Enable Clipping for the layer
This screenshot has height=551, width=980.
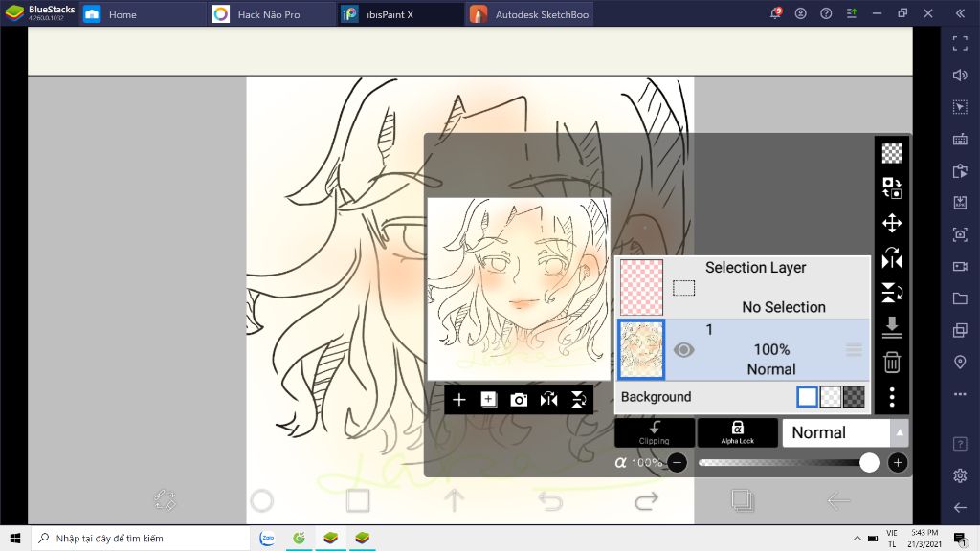tap(655, 432)
